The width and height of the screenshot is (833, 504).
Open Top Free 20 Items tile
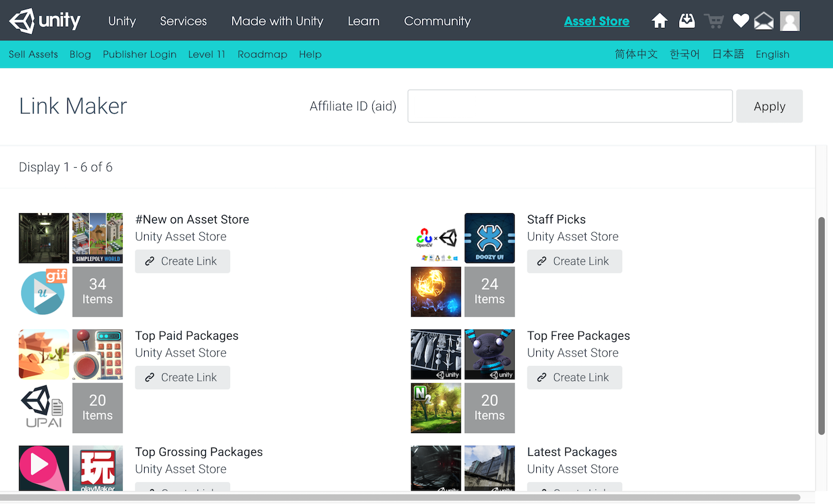[x=490, y=408]
